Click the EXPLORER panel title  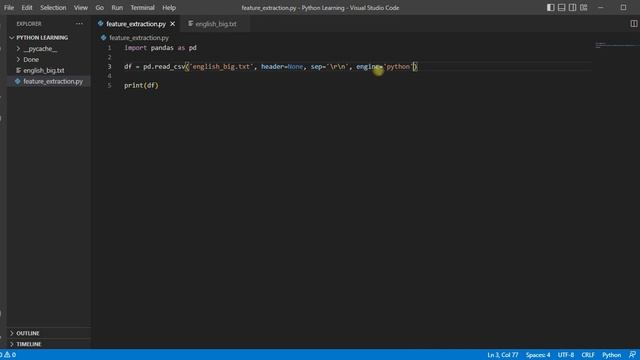tap(29, 24)
